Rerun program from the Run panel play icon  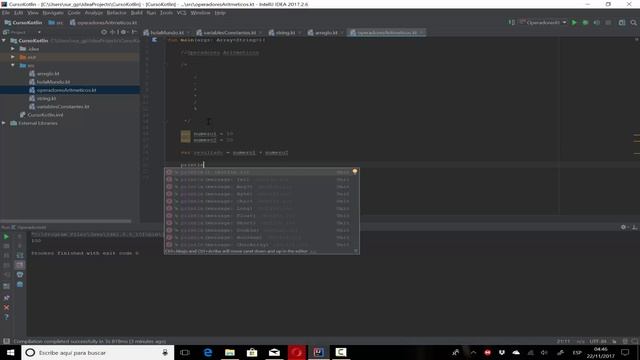(6, 237)
